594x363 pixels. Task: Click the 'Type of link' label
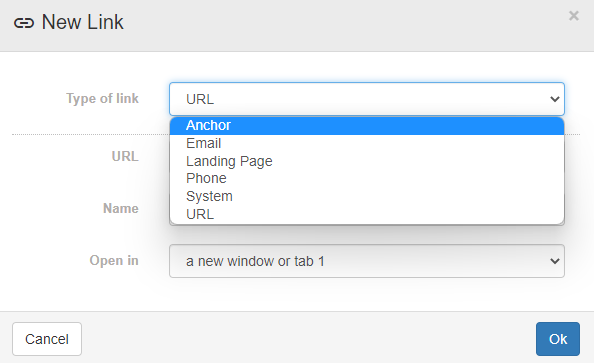(x=102, y=99)
